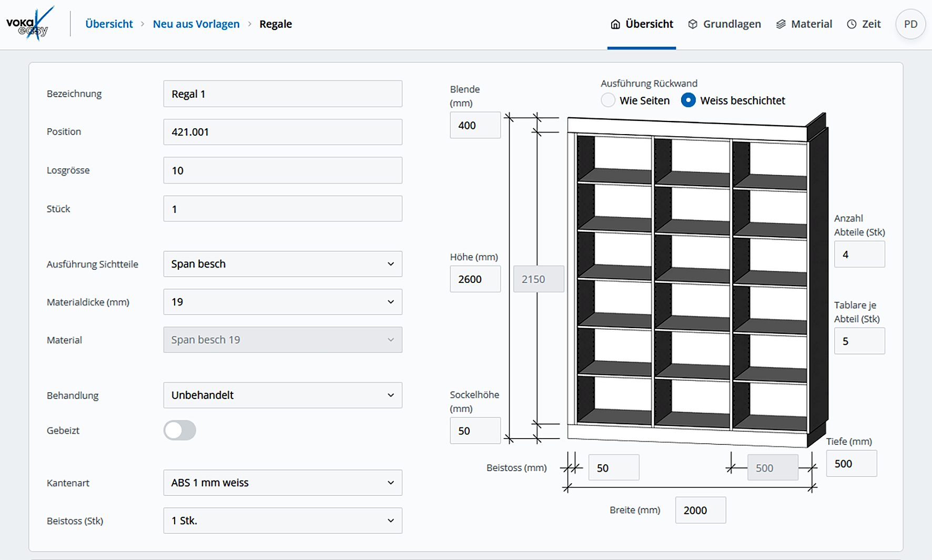Open the Ausführung Sichtteile dropdown

pos(282,264)
